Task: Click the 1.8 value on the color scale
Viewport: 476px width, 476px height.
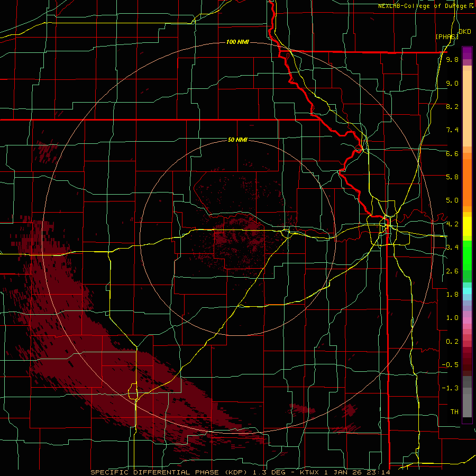Action: point(452,295)
